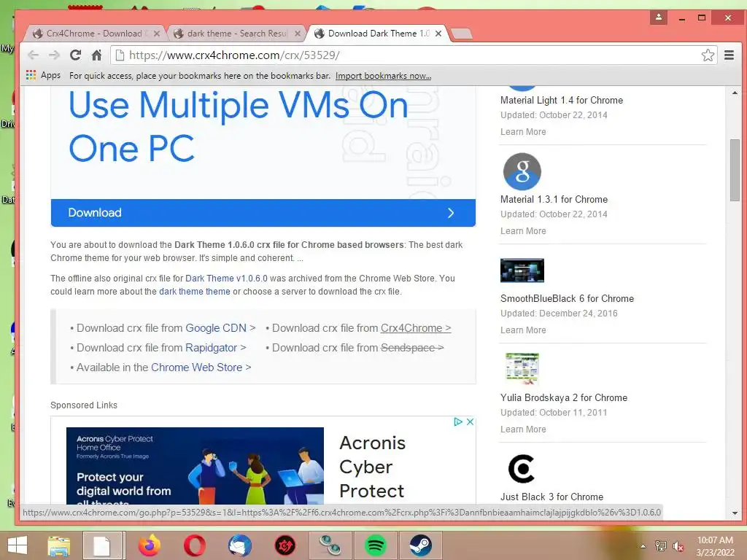Launch Opera from the taskbar
747x560 pixels.
(195, 545)
